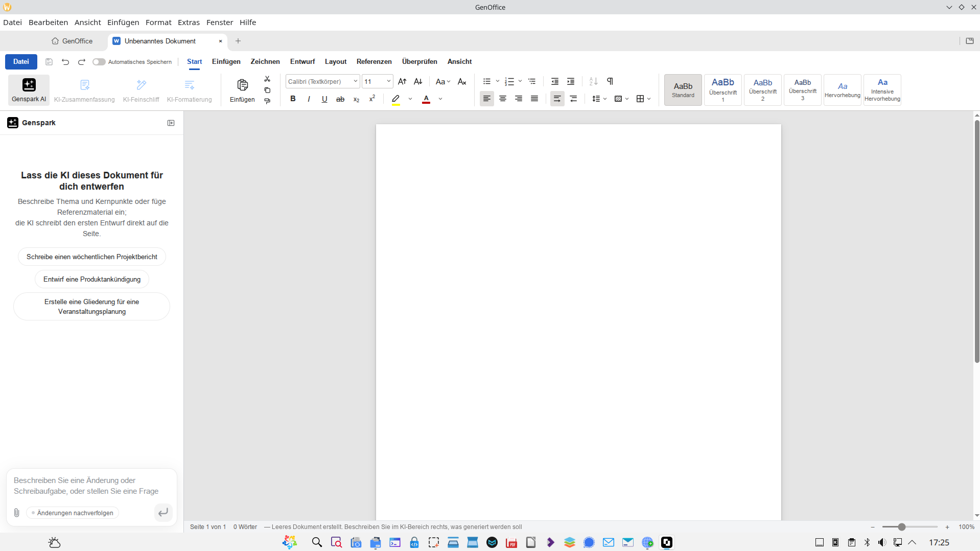
Task: Open the borders dropdown
Action: pyautogui.click(x=643, y=99)
